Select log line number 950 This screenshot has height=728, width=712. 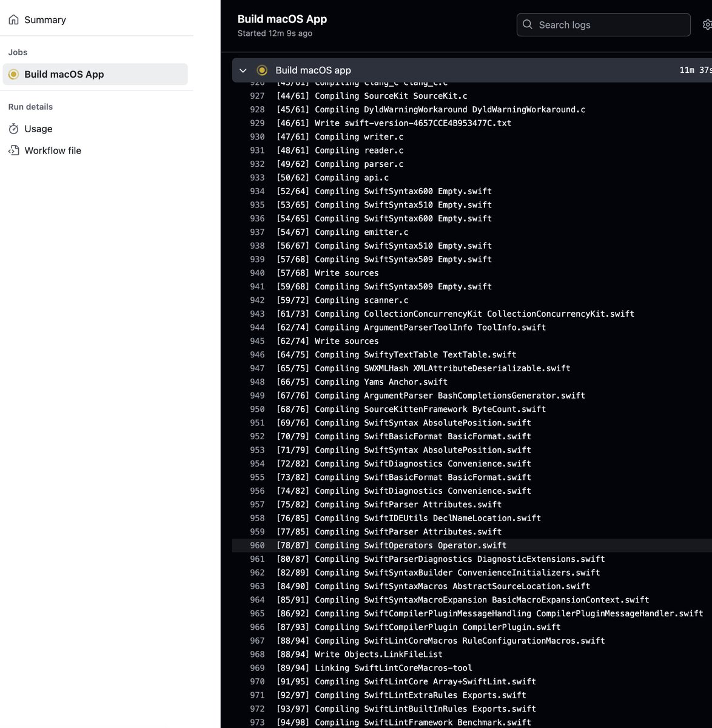click(x=257, y=409)
